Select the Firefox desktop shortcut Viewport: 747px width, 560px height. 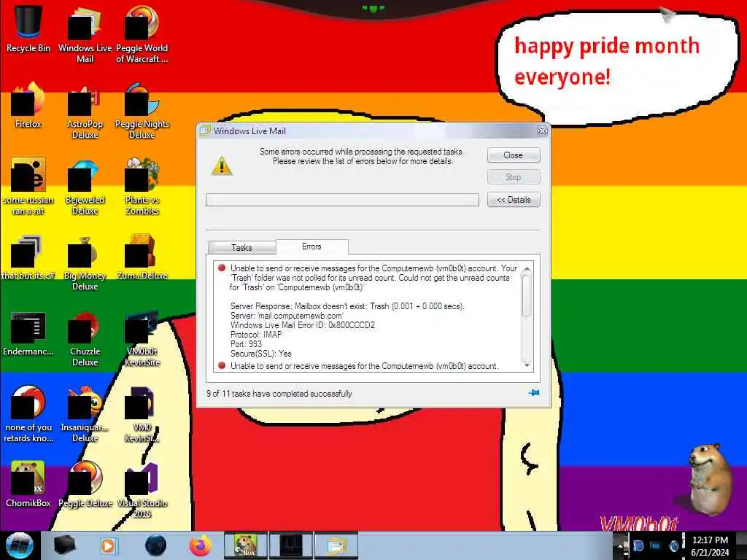[28, 105]
